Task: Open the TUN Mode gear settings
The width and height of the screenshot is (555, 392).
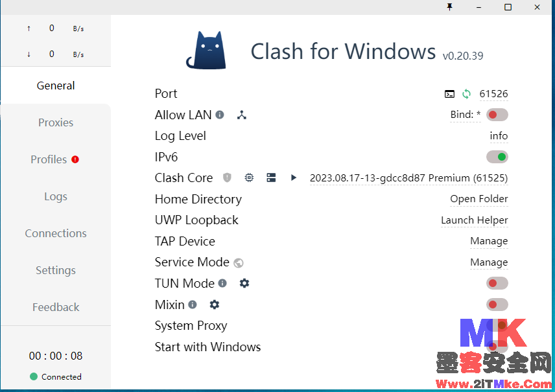Action: tap(244, 283)
